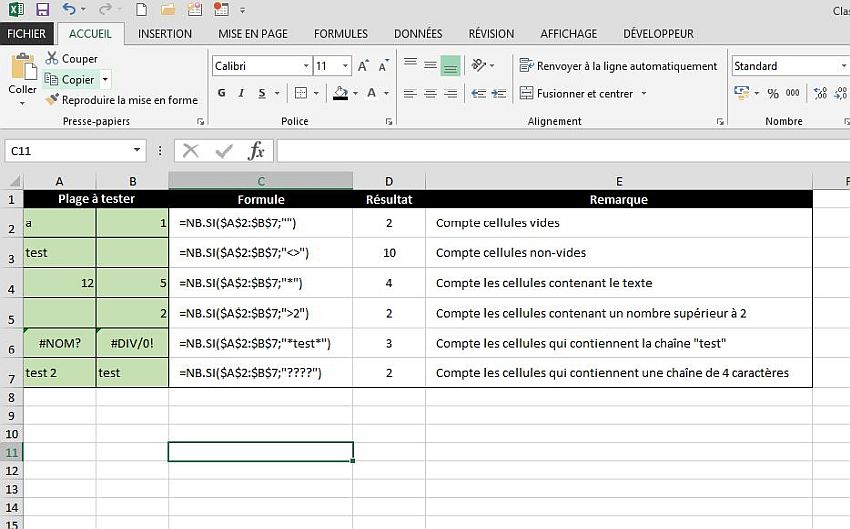Open the Calibri font name dropdown
The width and height of the screenshot is (850, 529).
[x=306, y=66]
